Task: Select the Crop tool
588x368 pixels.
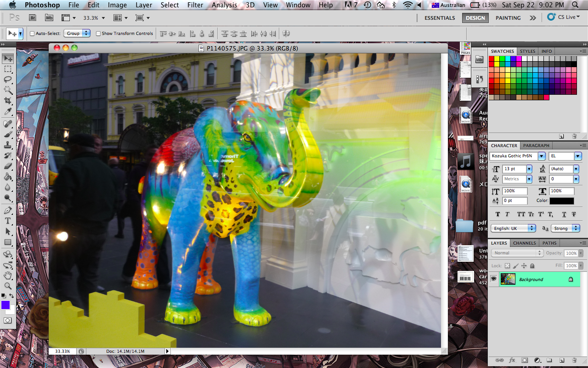Action: [x=8, y=101]
